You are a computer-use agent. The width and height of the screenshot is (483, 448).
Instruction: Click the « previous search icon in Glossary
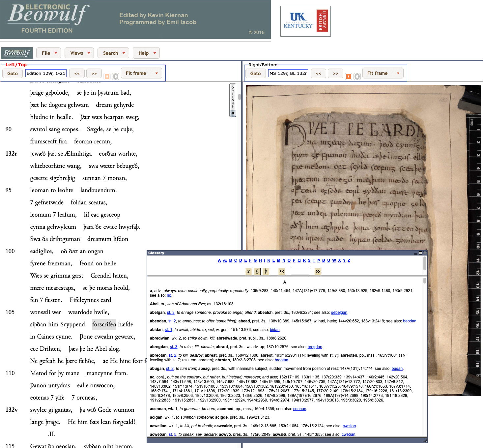[x=282, y=271]
